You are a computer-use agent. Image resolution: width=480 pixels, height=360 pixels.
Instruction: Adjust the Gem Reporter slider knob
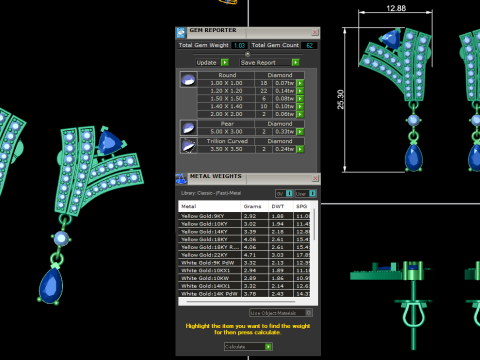click(247, 54)
